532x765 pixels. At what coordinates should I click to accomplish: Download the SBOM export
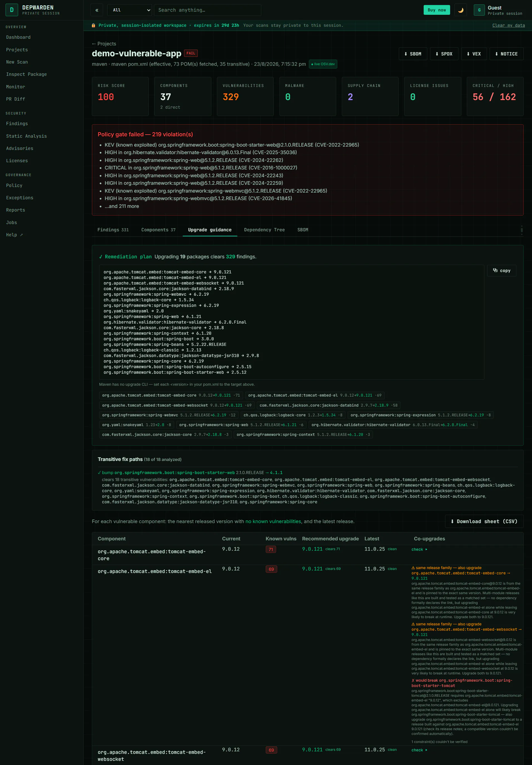point(413,54)
